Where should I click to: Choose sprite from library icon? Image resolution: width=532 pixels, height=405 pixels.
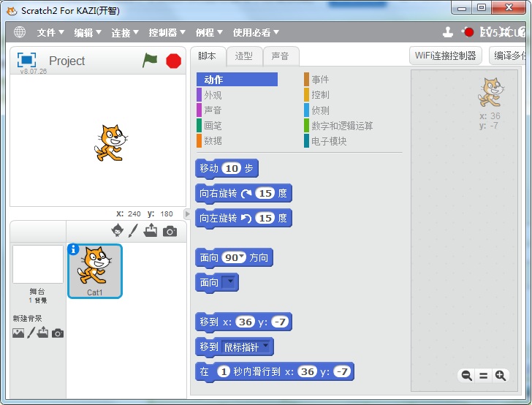pyautogui.click(x=118, y=230)
